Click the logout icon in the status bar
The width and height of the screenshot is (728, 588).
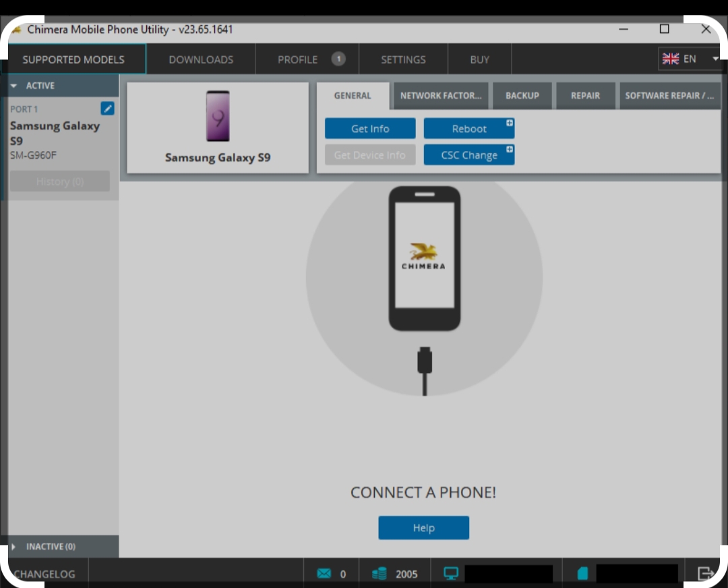(705, 574)
